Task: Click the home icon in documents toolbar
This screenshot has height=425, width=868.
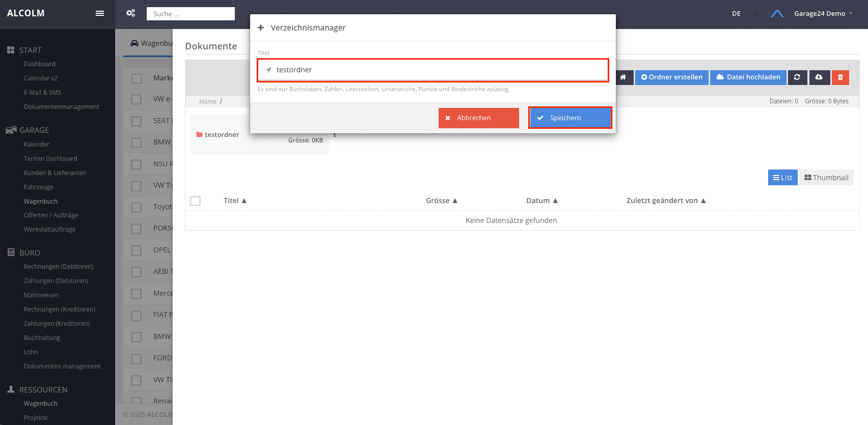Action: [x=623, y=77]
